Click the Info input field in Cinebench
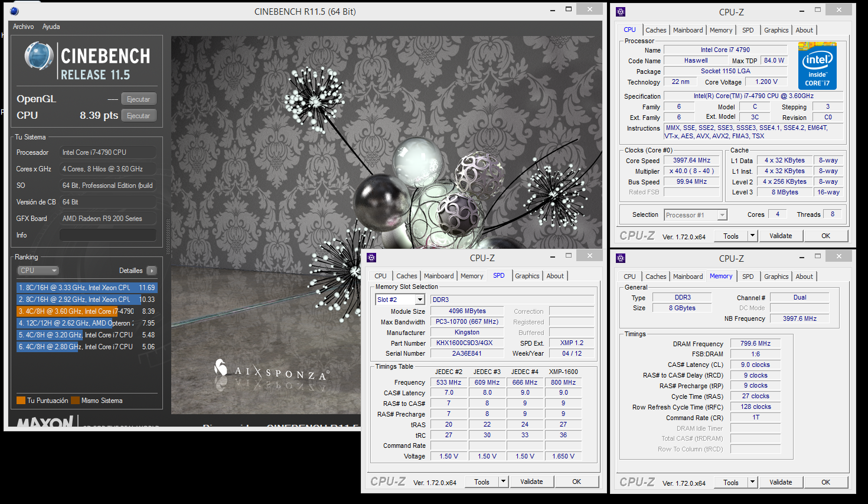Viewport: 868px width, 504px height. point(108,235)
